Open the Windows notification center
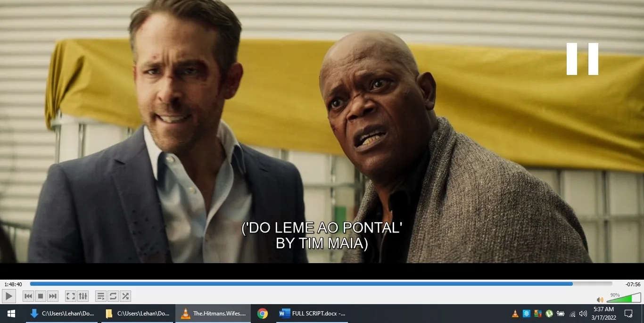Screen dimensions: 644x323 (628, 314)
